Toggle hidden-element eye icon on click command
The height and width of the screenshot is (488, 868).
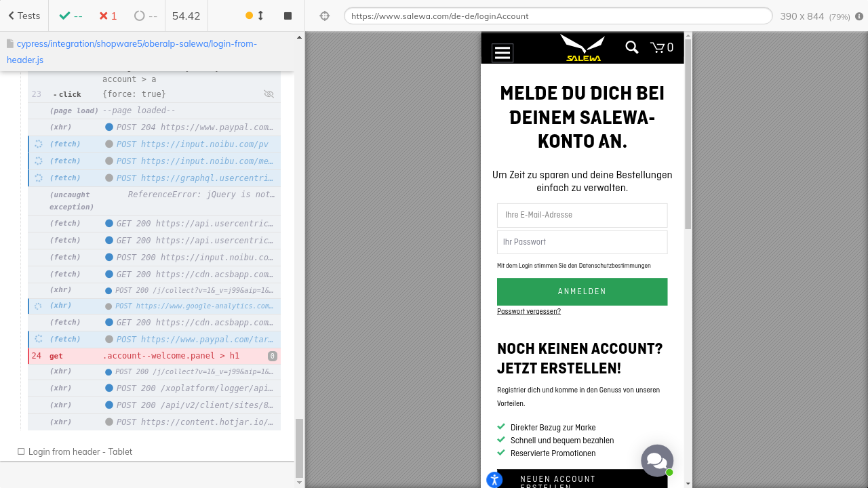pos(269,94)
